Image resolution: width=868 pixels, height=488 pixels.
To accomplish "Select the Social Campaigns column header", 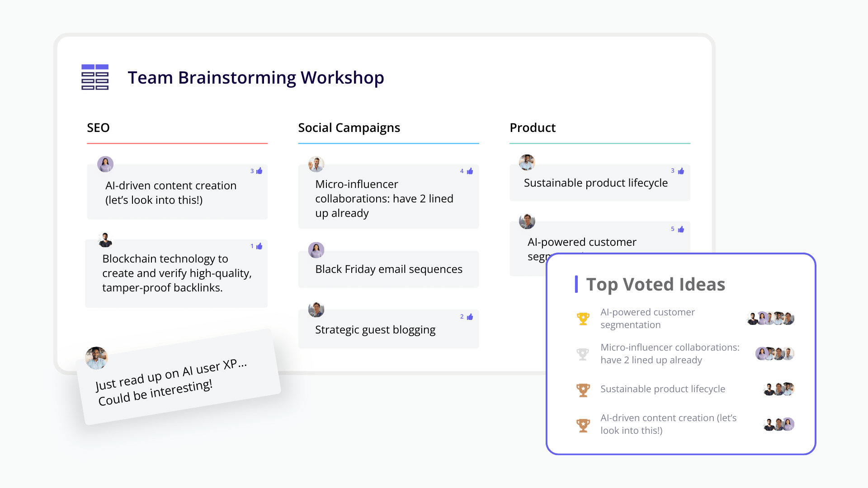I will point(349,128).
